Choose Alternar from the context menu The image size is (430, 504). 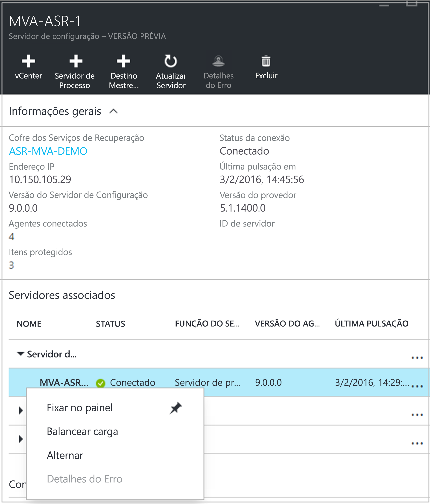[x=65, y=455]
